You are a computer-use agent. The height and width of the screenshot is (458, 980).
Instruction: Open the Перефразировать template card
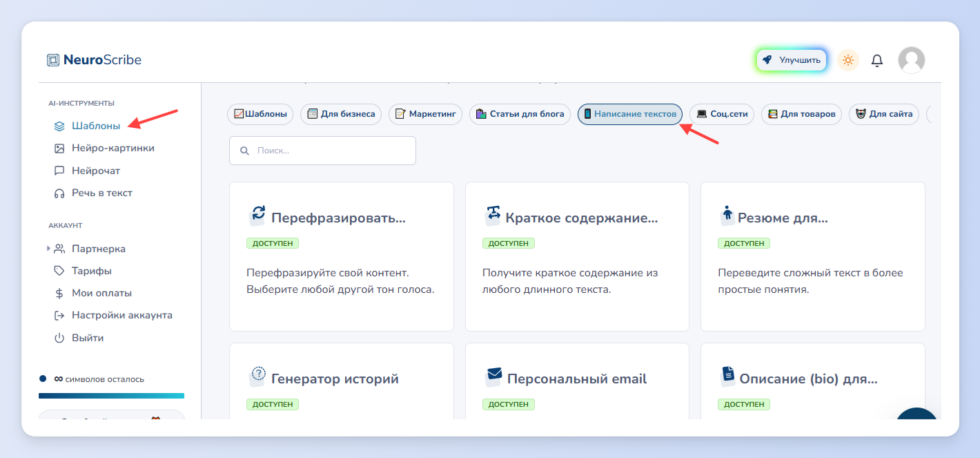coord(342,256)
